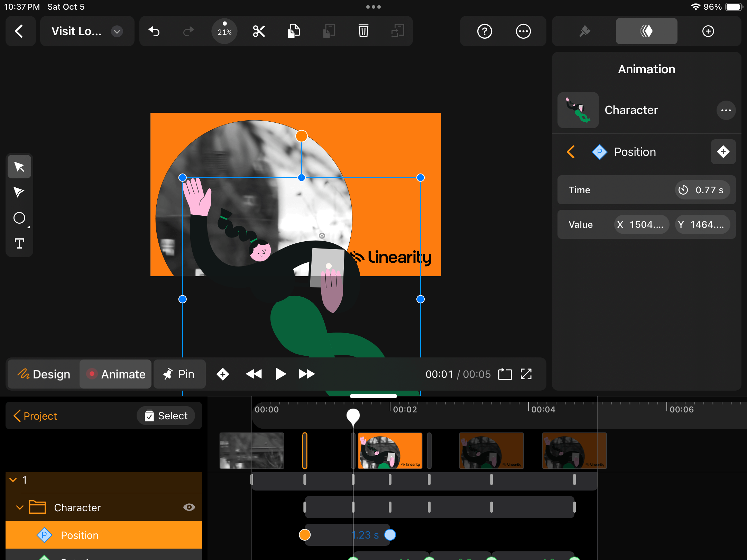Open the three-dot multitasking menu at top
The width and height of the screenshot is (747, 560).
pos(373,7)
